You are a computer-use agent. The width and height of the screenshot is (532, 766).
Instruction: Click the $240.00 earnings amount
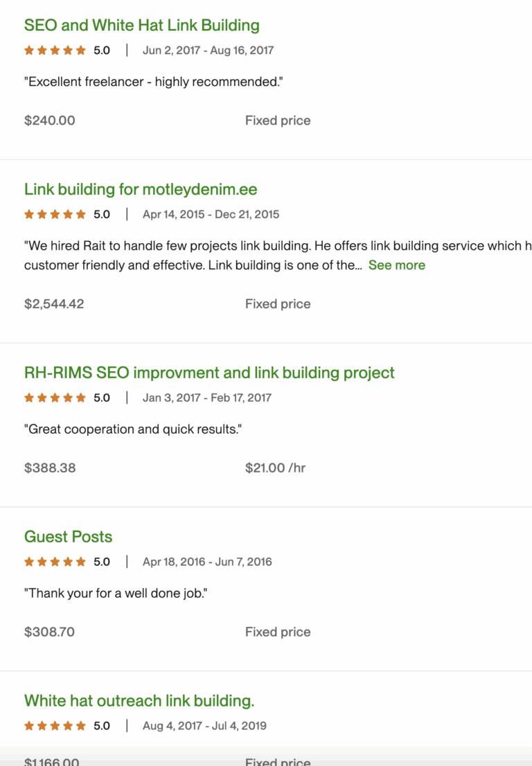[x=50, y=121]
